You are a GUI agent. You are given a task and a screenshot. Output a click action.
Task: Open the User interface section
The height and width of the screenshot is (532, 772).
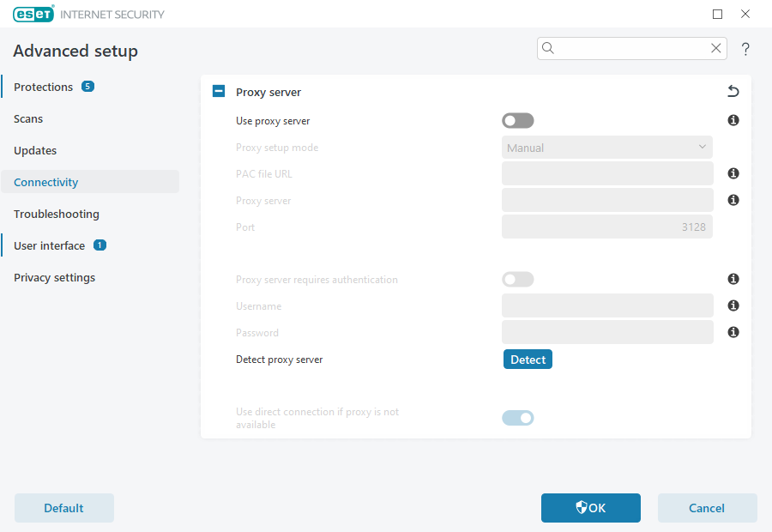click(x=49, y=245)
